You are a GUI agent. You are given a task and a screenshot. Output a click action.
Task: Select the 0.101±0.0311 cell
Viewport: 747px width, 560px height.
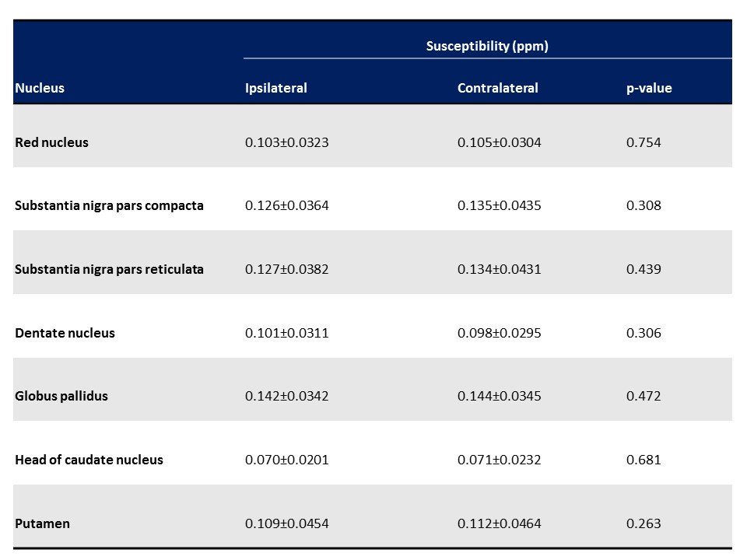286,333
